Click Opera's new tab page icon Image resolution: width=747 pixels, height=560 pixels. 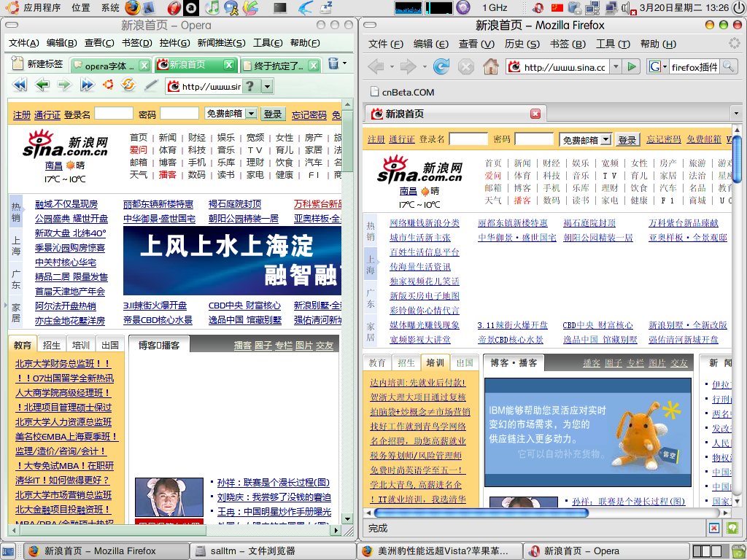coord(18,63)
